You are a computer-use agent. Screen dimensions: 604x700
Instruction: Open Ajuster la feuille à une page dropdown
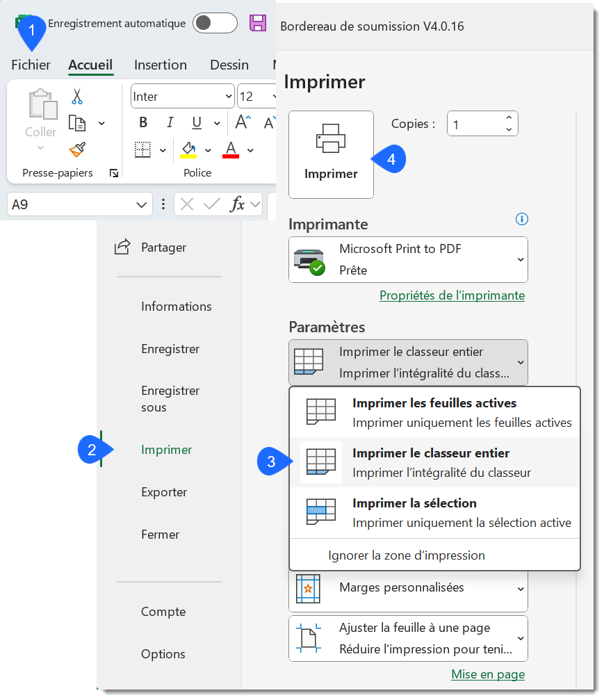click(408, 638)
